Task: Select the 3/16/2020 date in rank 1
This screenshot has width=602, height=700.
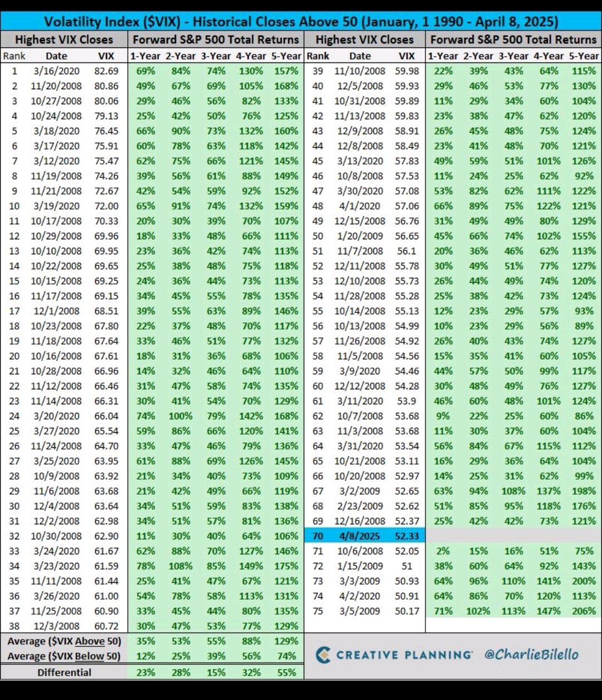Action: [x=56, y=71]
